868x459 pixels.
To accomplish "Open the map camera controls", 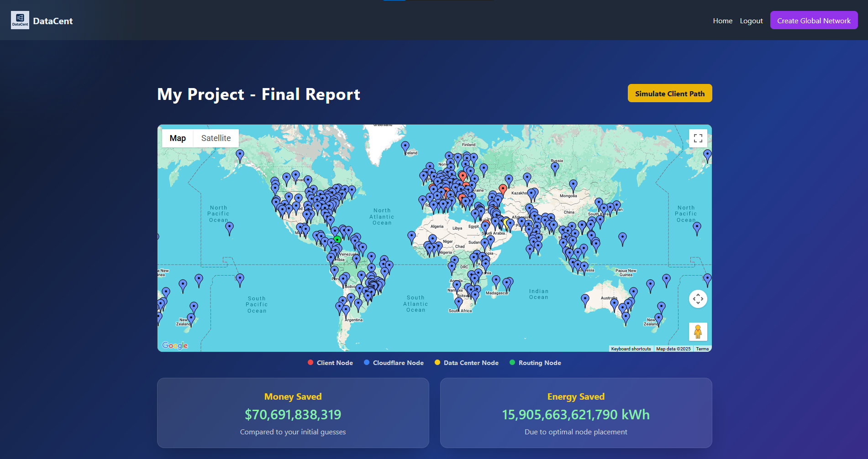I will (x=698, y=299).
